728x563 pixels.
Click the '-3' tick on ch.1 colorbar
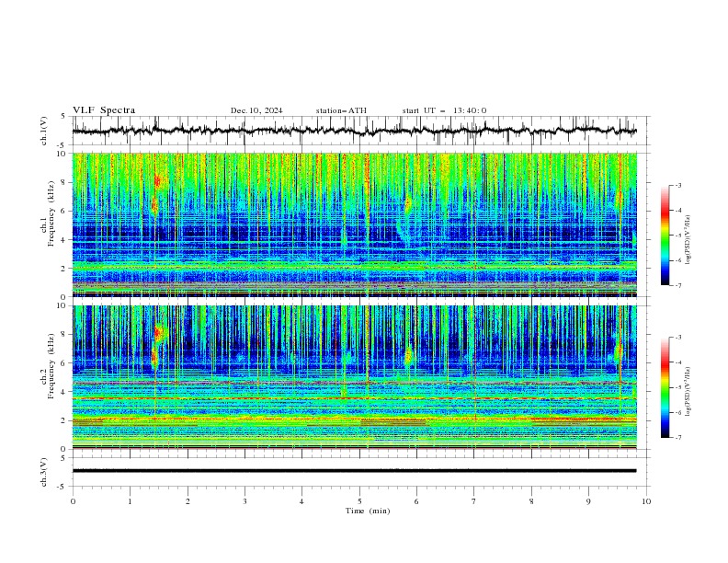point(678,185)
